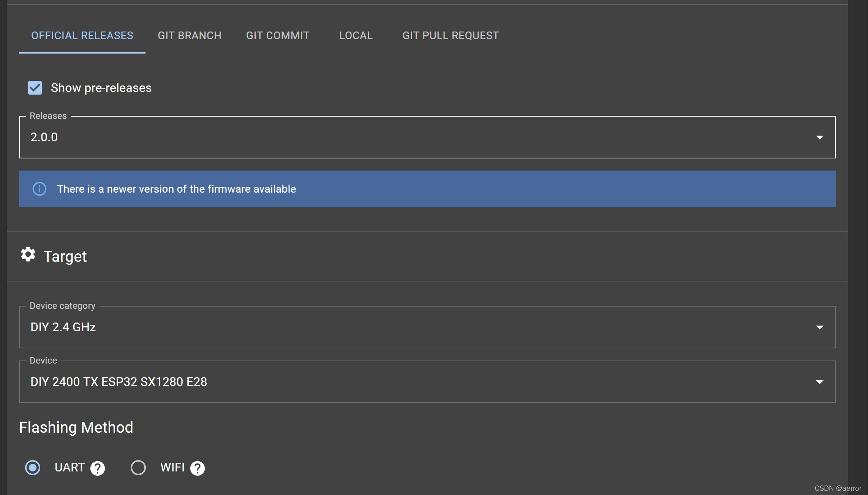Click the Releases dropdown arrow icon
The width and height of the screenshot is (868, 495).
(x=819, y=137)
